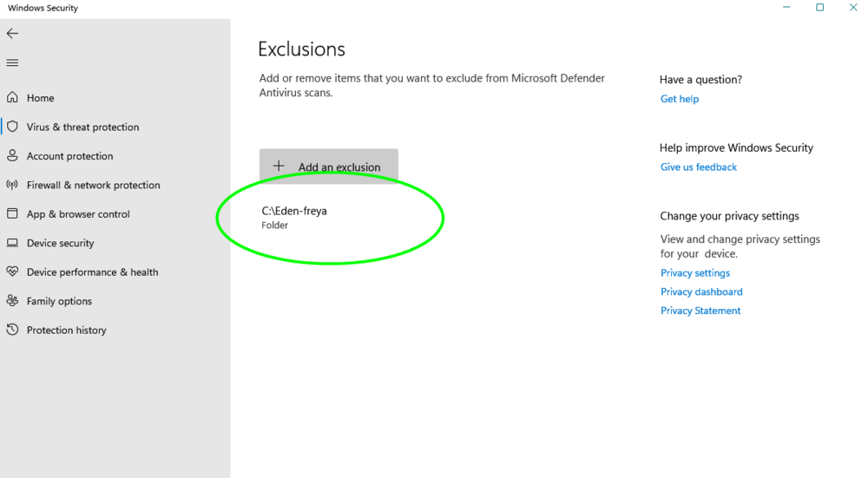This screenshot has width=868, height=478.
Task: Expand the C:\Eden-freya folder exclusion entry
Action: [294, 217]
